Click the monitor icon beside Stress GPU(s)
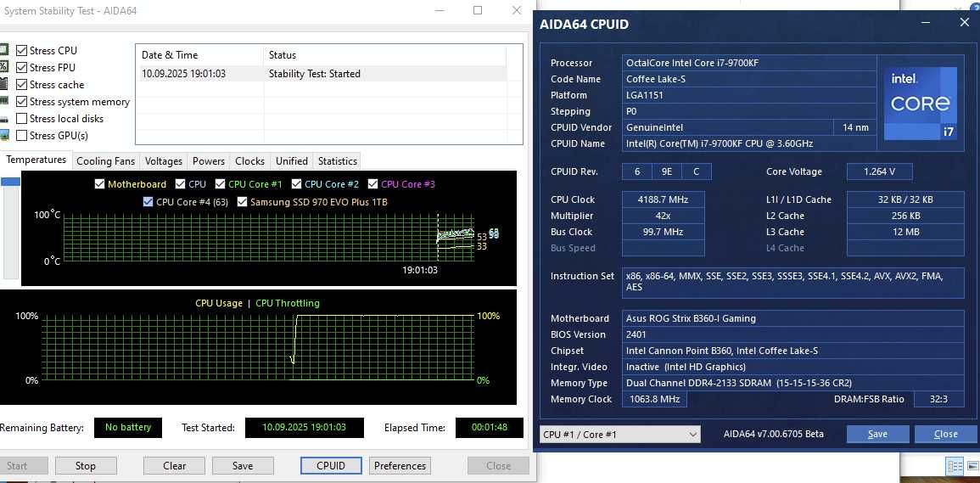This screenshot has width=980, height=483. point(3,135)
